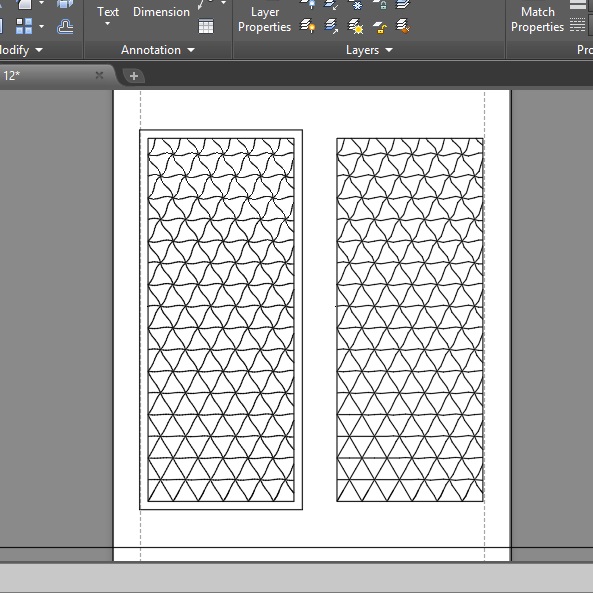Open Layer Properties manager
Image resolution: width=593 pixels, height=612 pixels.
(265, 19)
